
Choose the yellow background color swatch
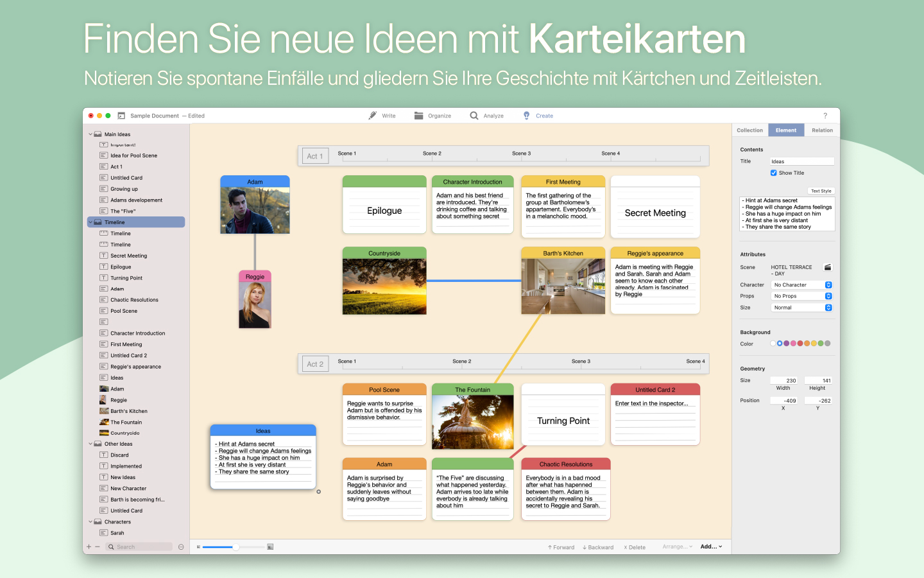pyautogui.click(x=814, y=344)
